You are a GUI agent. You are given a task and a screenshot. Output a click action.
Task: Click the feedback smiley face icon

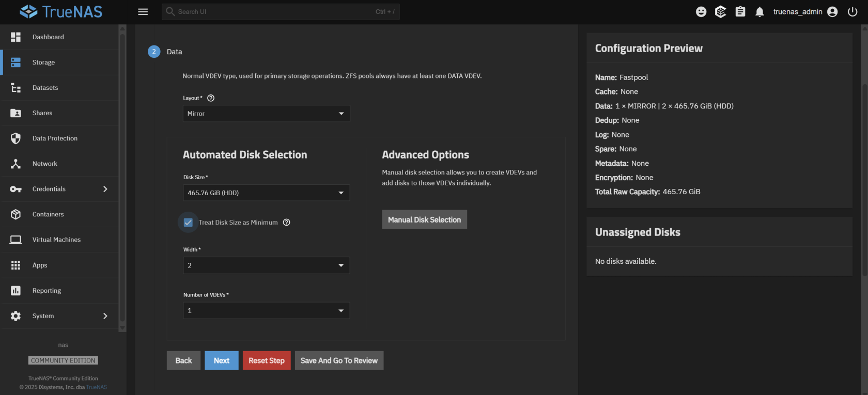(x=701, y=12)
